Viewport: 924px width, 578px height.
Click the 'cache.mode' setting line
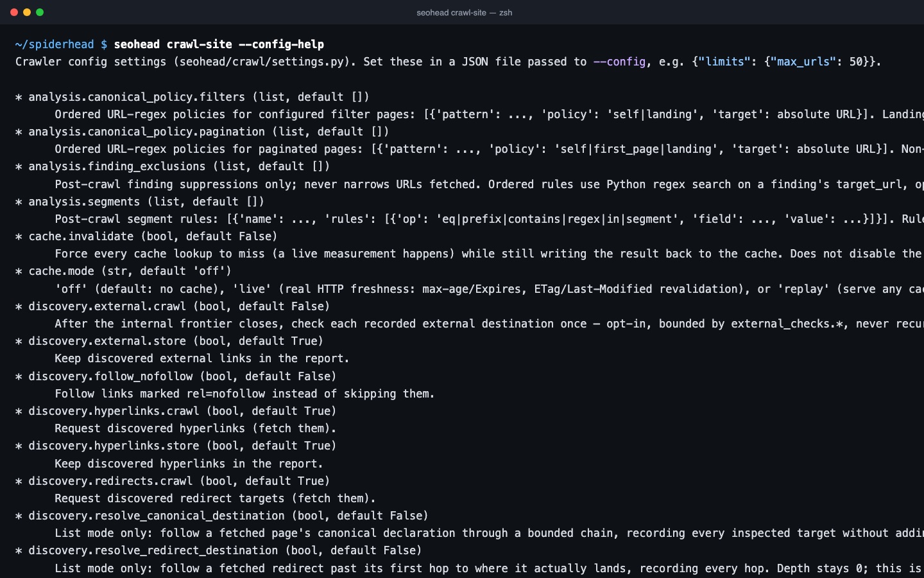(x=123, y=271)
